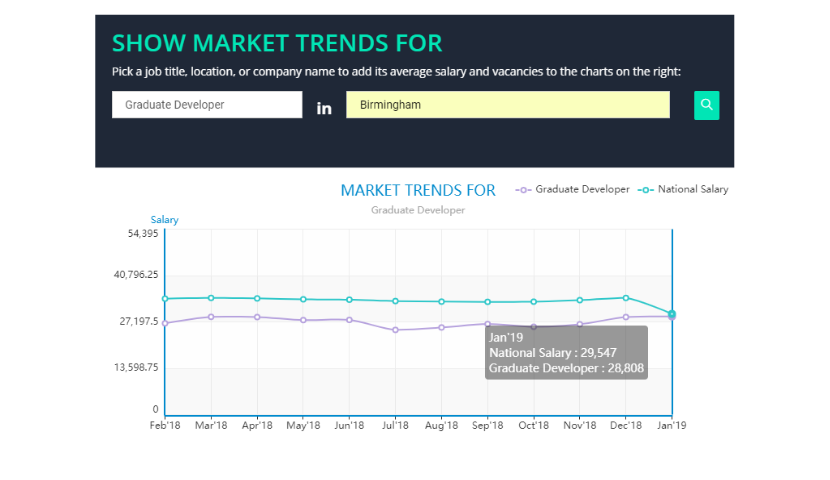Screen dimensions: 830x480
Task: Click the "Jul'18" x-axis label
Action: pyautogui.click(x=395, y=425)
